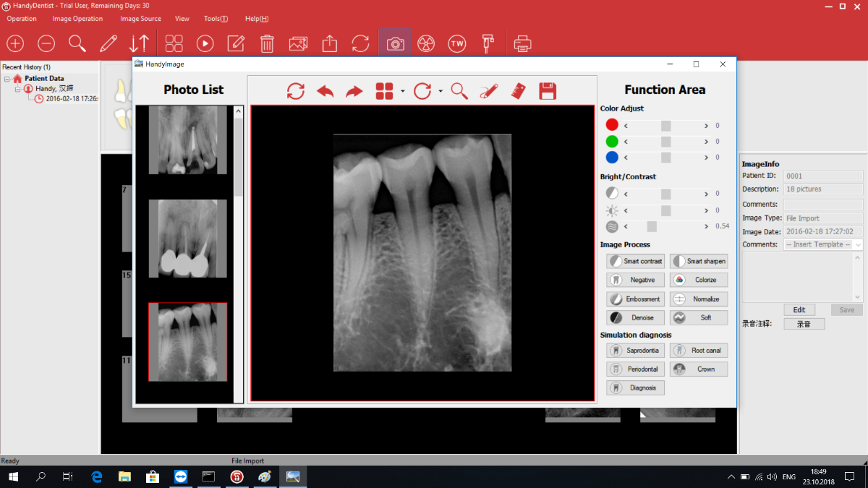Open the Image Source menu
This screenshot has width=868, height=488.
[140, 19]
